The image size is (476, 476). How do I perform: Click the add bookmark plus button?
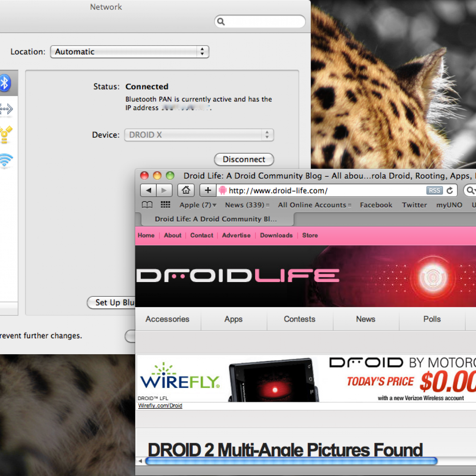pyautogui.click(x=207, y=191)
